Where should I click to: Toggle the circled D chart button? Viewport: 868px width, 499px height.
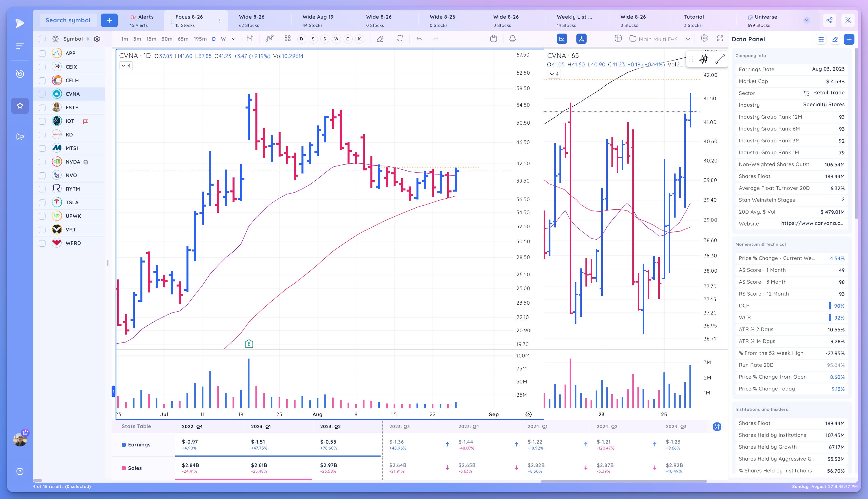coord(301,39)
